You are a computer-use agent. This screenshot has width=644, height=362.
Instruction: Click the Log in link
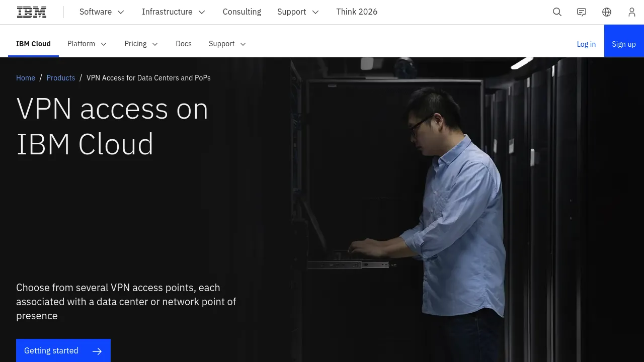pyautogui.click(x=586, y=44)
